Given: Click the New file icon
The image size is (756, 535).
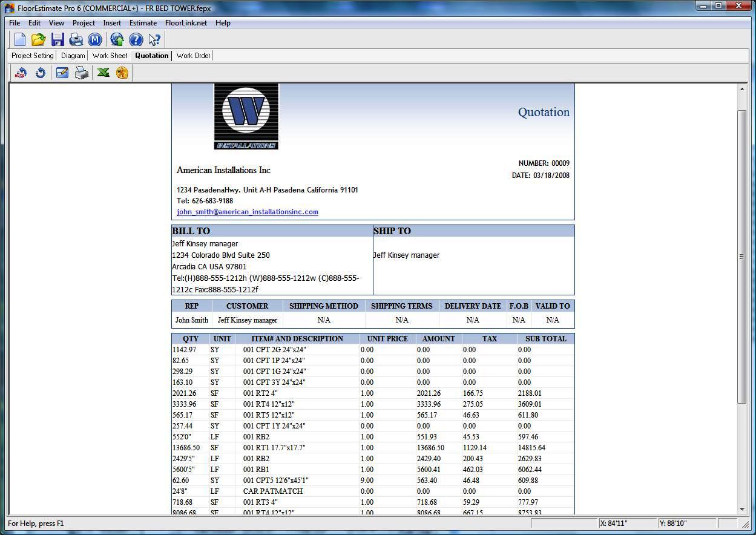Looking at the screenshot, I should 20,40.
